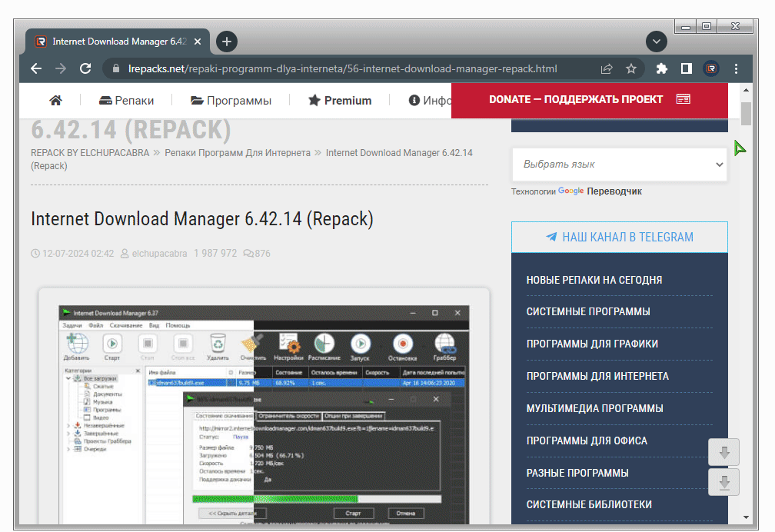Open ПРОГРАММЫ ДЛЯ ГРАФИКИ category
The height and width of the screenshot is (532, 775).
coord(592,344)
